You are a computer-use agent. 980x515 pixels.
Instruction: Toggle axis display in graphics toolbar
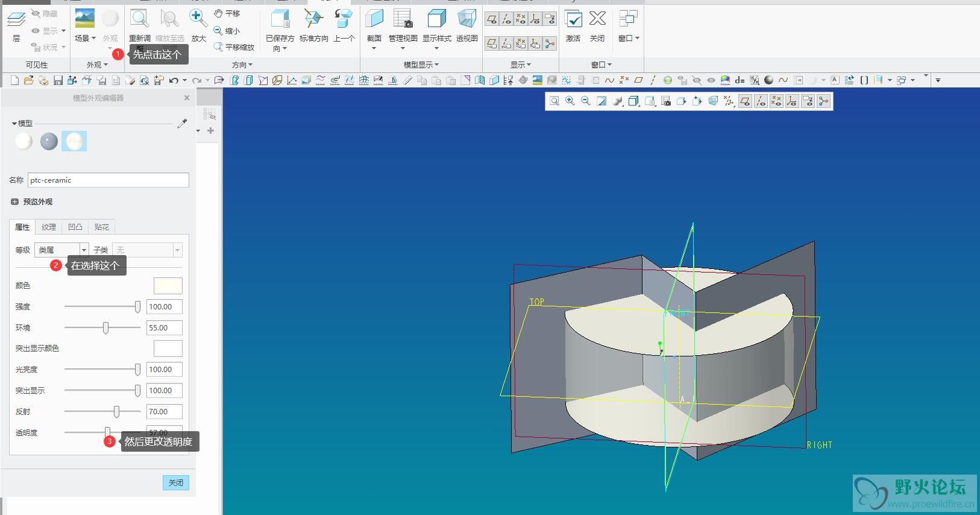pos(761,101)
